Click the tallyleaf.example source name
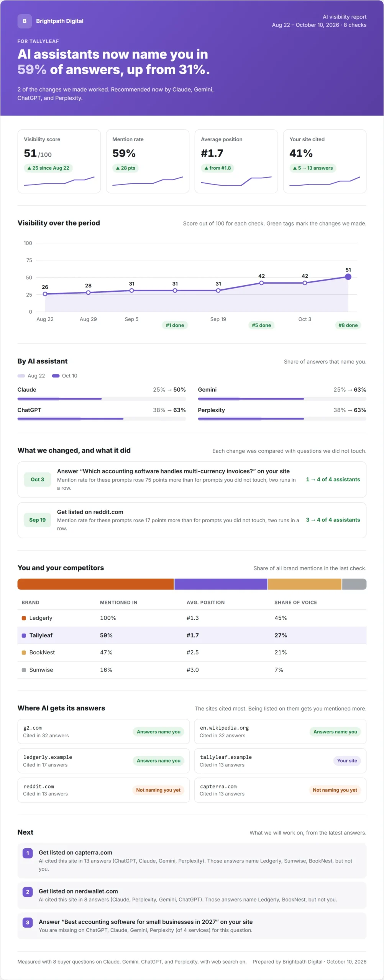 pyautogui.click(x=226, y=757)
